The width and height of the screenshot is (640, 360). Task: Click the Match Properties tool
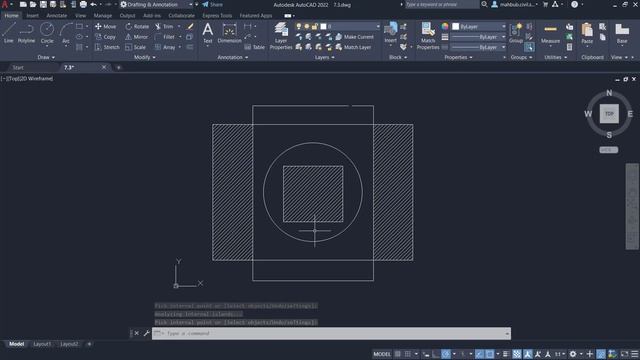428,36
